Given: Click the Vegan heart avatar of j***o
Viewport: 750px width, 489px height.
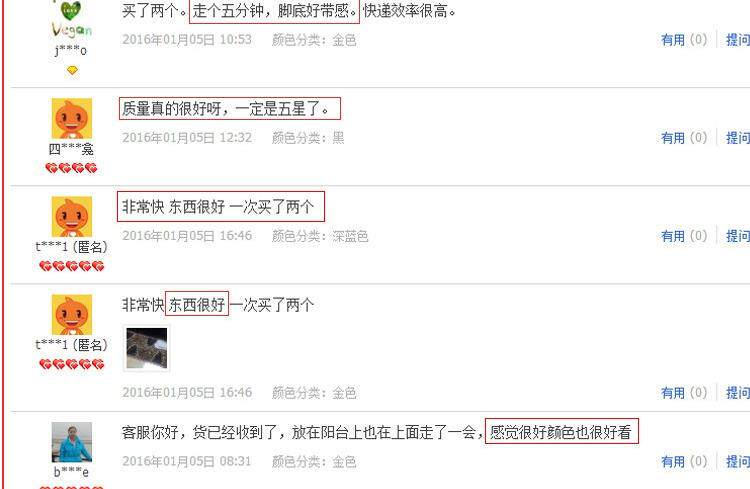Looking at the screenshot, I should pyautogui.click(x=72, y=20).
